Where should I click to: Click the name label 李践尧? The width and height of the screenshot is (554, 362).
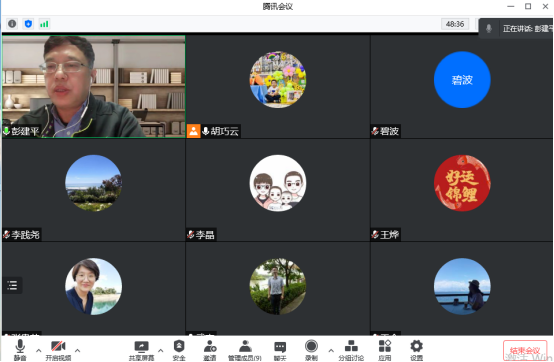pyautogui.click(x=25, y=235)
